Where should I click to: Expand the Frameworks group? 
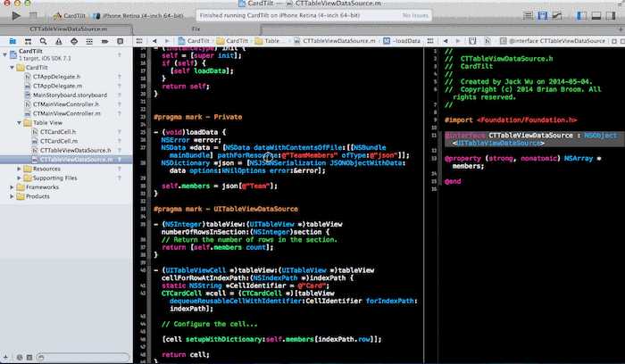12,187
